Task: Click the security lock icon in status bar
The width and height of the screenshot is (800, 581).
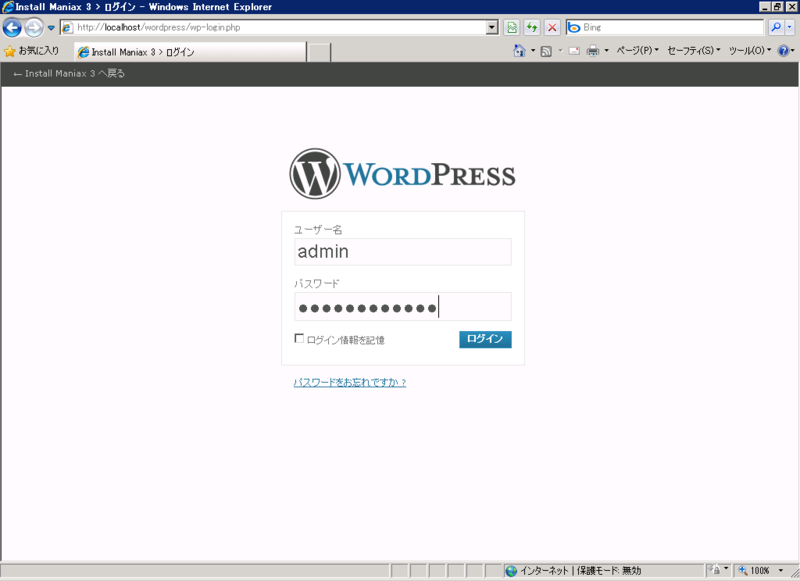Action: click(715, 570)
